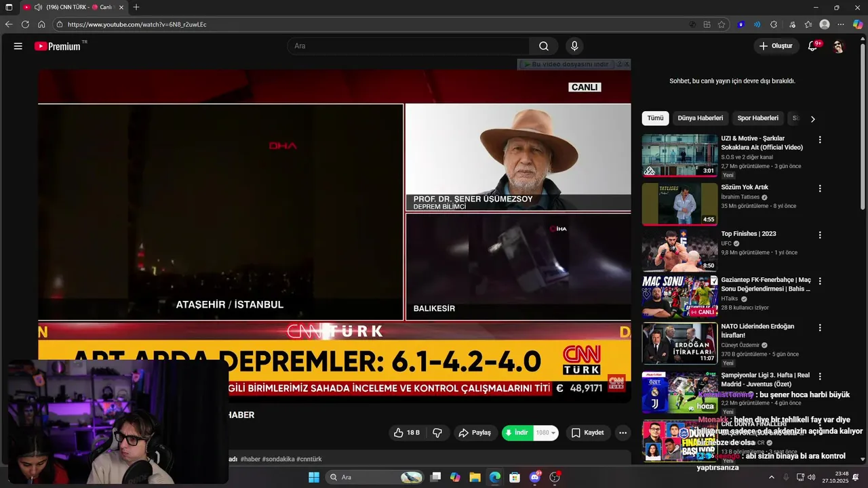Click the Kaydet save button
868x488 pixels.
(587, 432)
